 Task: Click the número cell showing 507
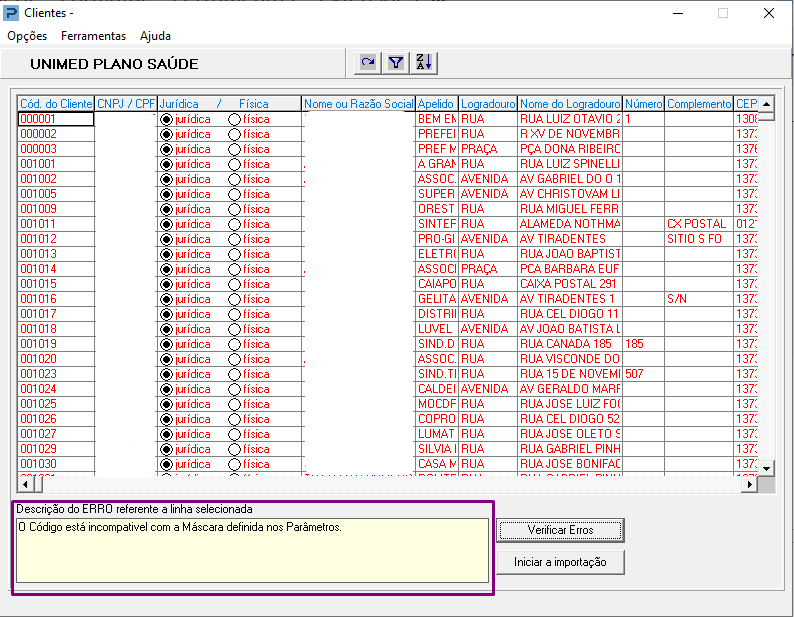pos(644,374)
